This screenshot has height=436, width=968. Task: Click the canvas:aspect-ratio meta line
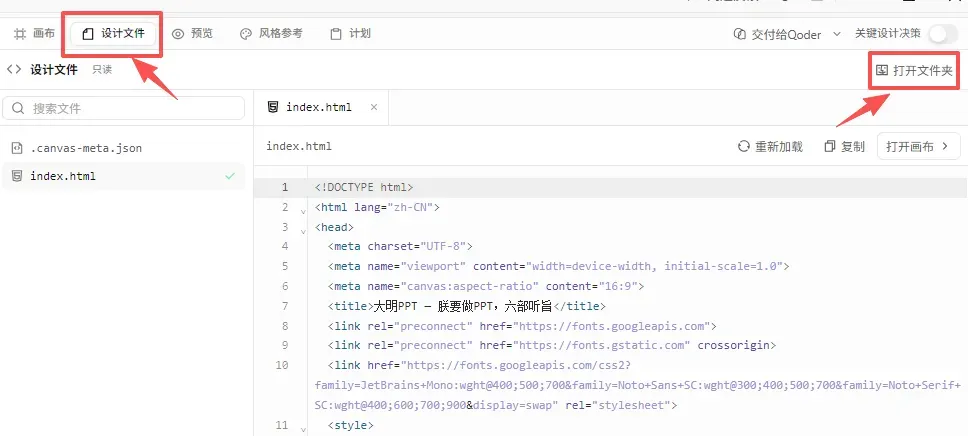486,286
